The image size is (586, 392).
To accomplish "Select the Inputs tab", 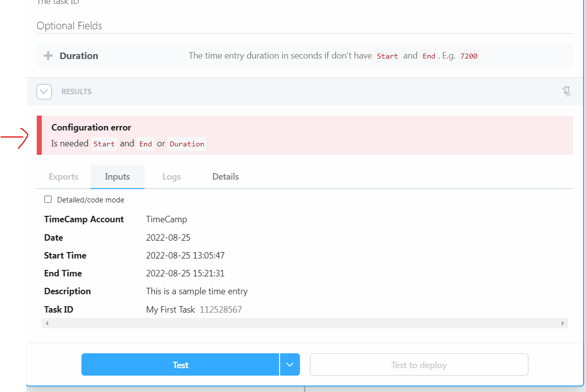I will 117,177.
